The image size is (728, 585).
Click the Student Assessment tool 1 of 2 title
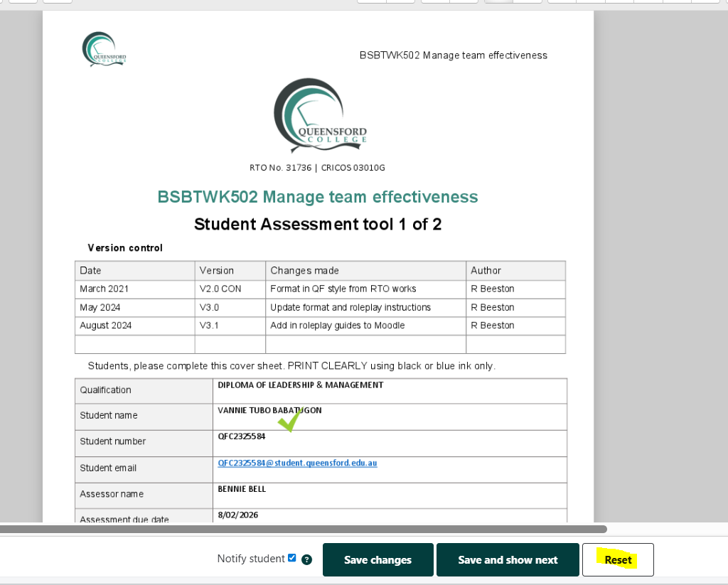(318, 225)
